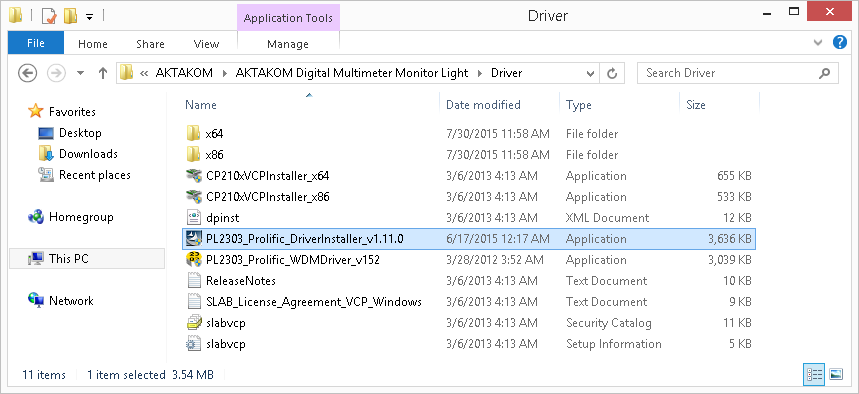Switch to the View ribbon tab

(206, 44)
